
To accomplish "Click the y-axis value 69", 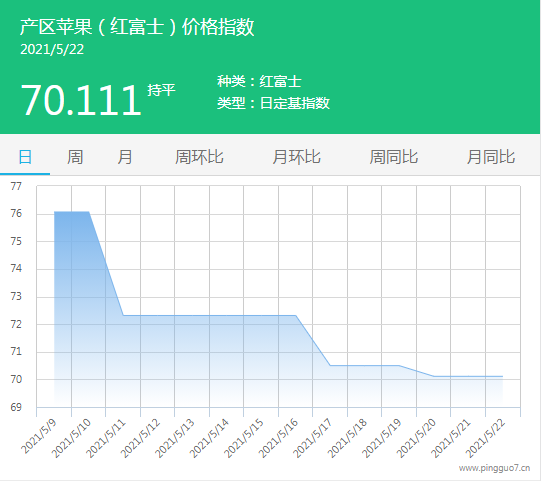I will [x=16, y=408].
